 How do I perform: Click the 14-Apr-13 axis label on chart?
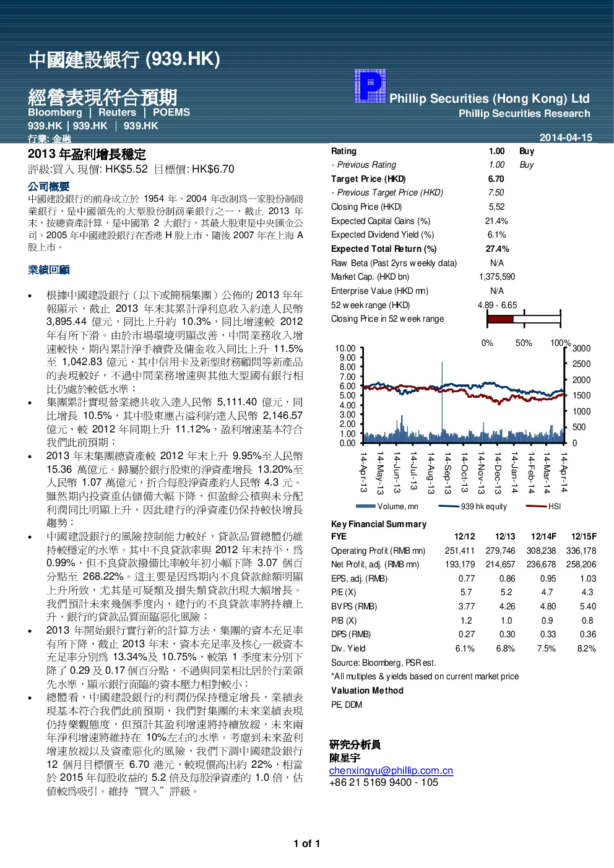coord(364,472)
